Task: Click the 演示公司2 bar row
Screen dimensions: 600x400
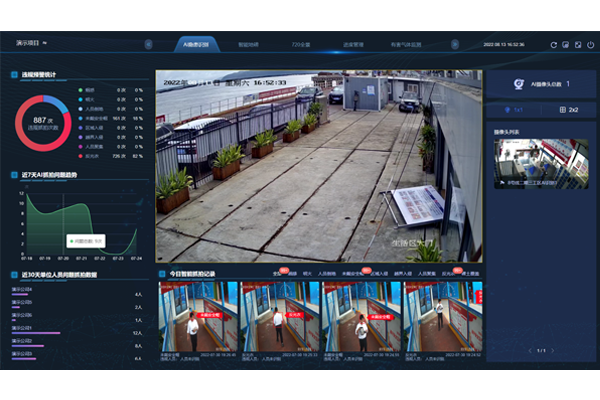Action: [77, 343]
